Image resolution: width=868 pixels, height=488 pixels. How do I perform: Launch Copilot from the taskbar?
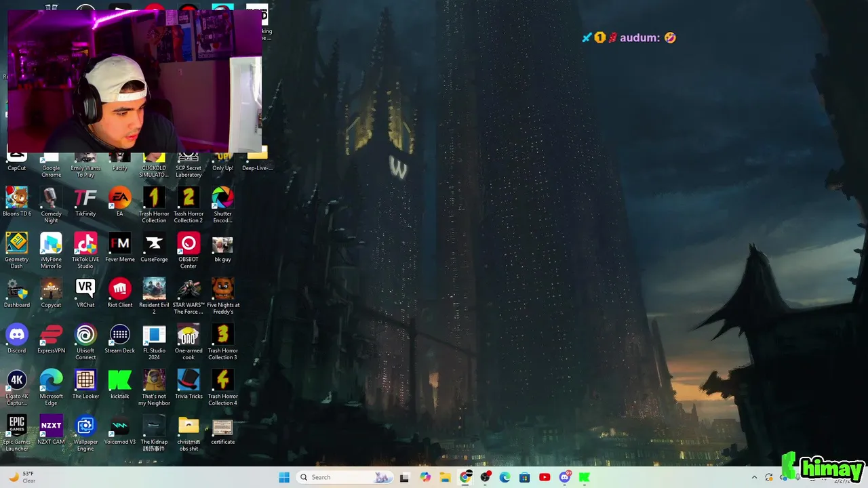pyautogui.click(x=425, y=477)
